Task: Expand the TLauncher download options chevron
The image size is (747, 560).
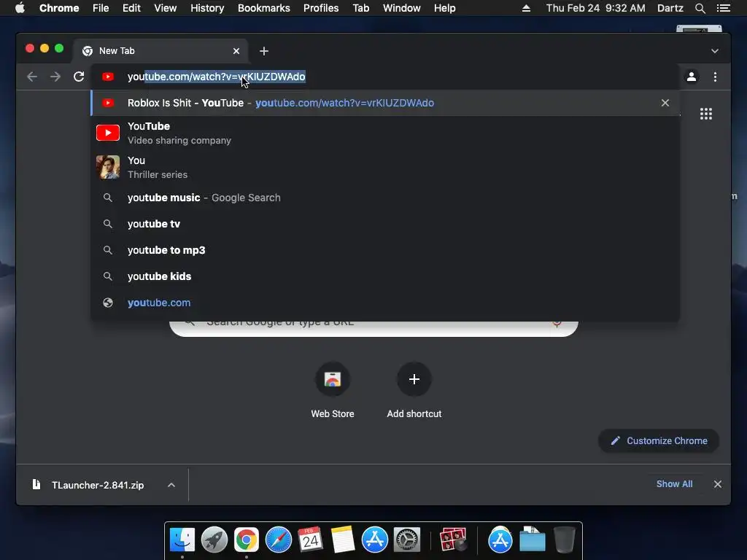Action: click(171, 485)
